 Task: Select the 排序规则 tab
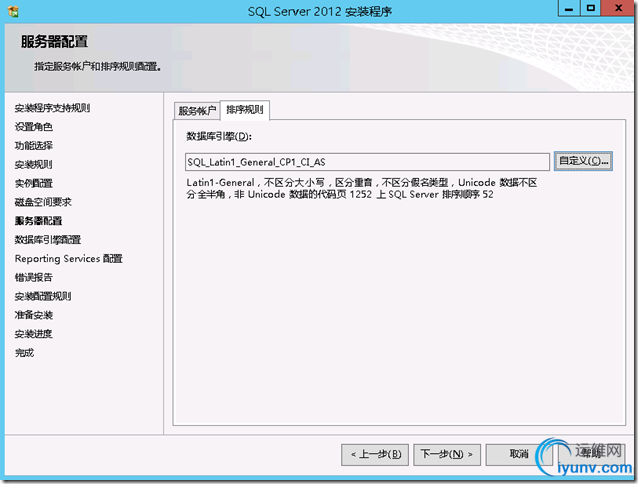(245, 110)
